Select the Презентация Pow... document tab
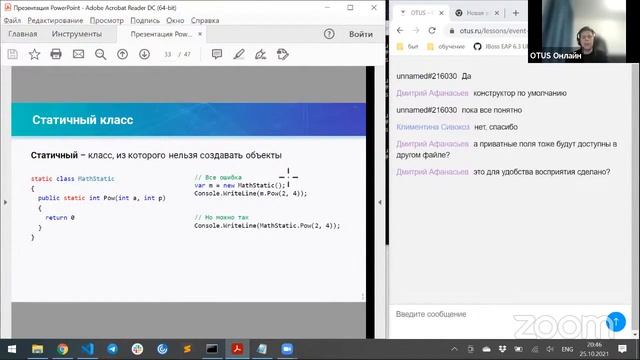Screen dimensions: 640x360 (161, 34)
